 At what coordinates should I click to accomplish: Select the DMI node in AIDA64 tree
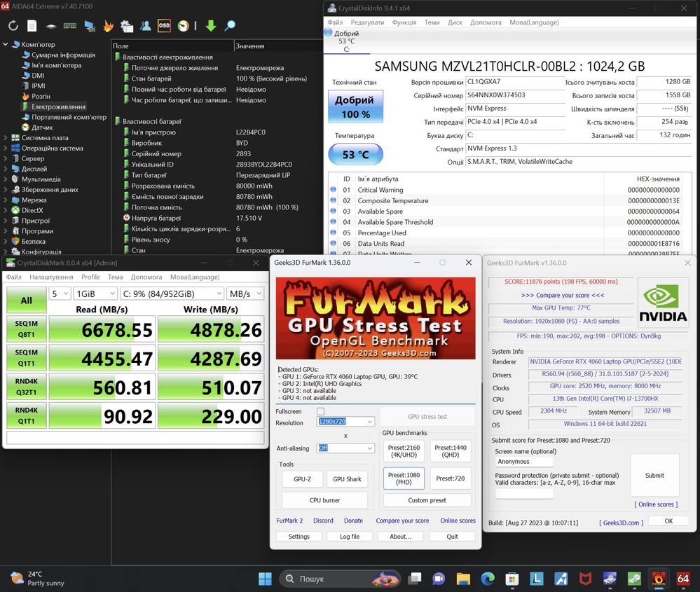pos(38,76)
